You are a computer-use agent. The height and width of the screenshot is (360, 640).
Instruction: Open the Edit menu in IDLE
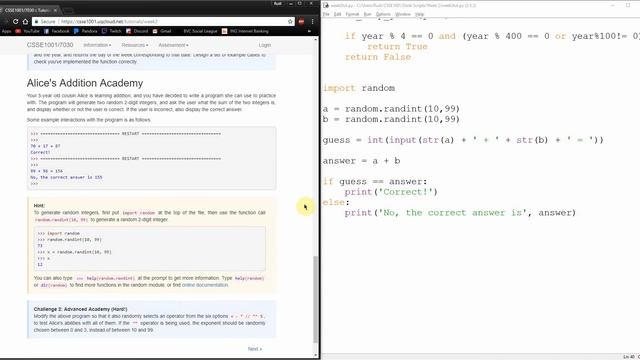pyautogui.click(x=338, y=14)
